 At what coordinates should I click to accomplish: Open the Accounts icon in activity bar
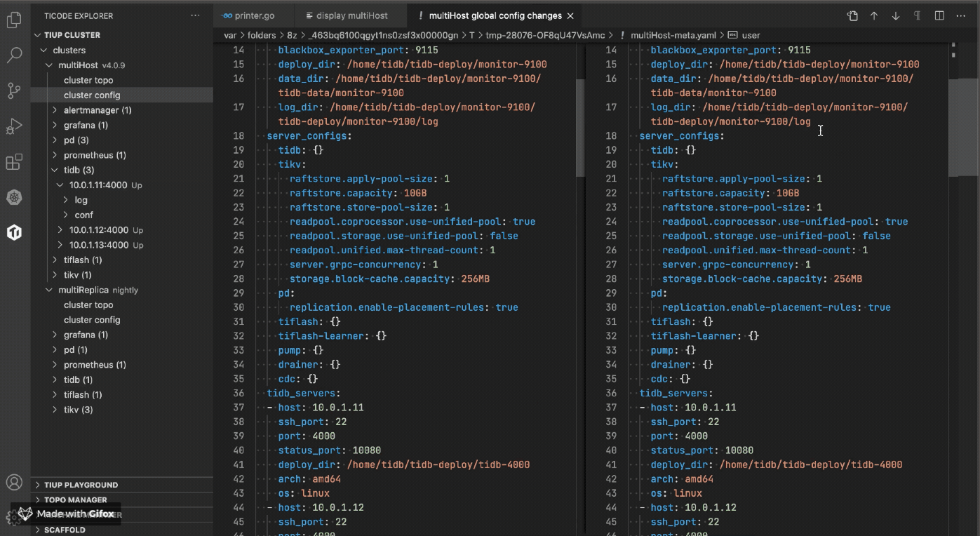tap(14, 482)
